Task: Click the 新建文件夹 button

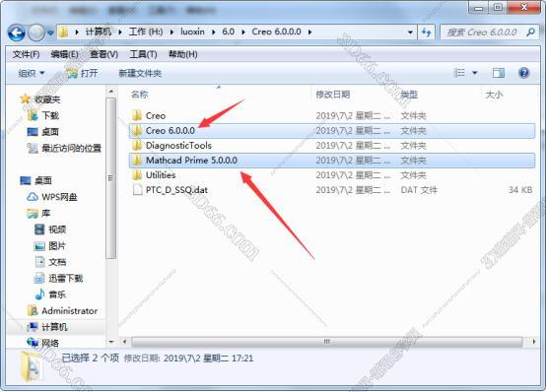Action: pos(140,73)
